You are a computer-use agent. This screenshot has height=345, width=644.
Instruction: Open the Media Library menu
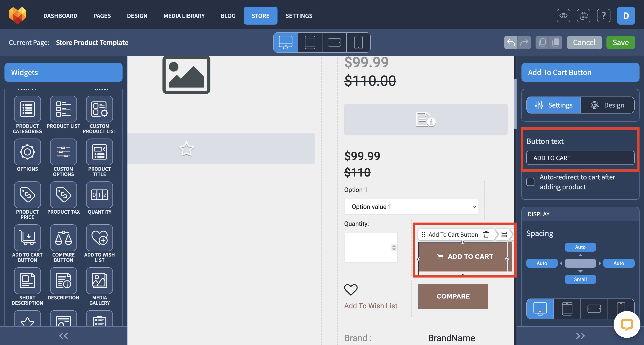[x=184, y=16]
